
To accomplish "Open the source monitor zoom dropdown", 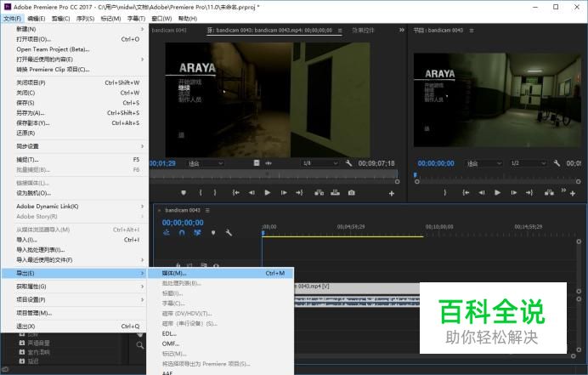I will point(206,163).
